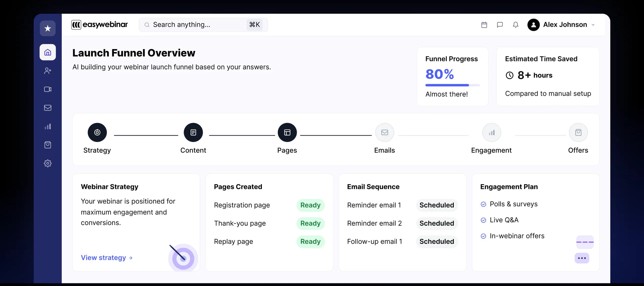
Task: Select the Engagement step chart icon
Action: (492, 132)
